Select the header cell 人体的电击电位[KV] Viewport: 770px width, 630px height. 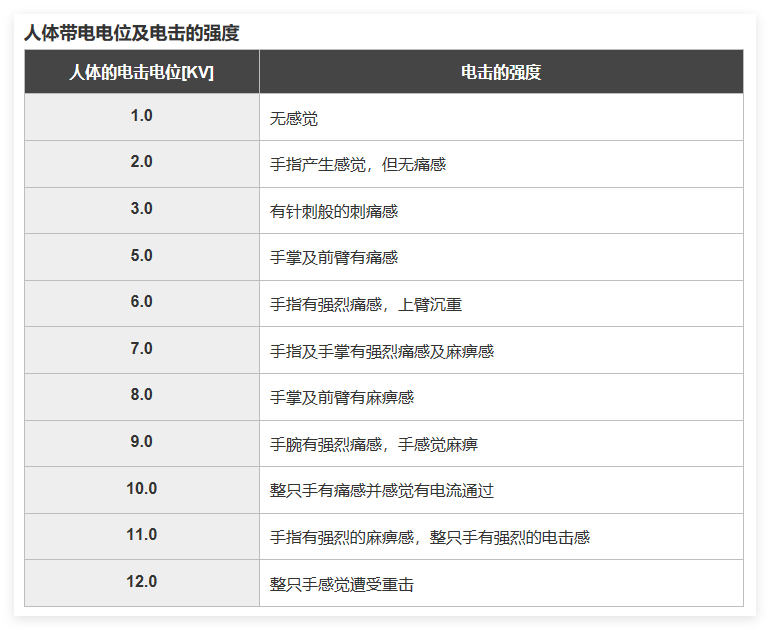click(141, 72)
